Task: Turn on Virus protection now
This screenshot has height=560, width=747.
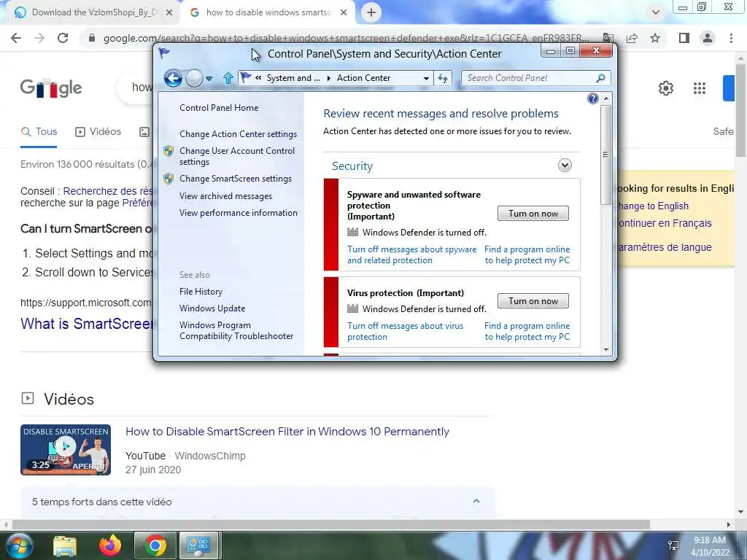Action: coord(533,301)
